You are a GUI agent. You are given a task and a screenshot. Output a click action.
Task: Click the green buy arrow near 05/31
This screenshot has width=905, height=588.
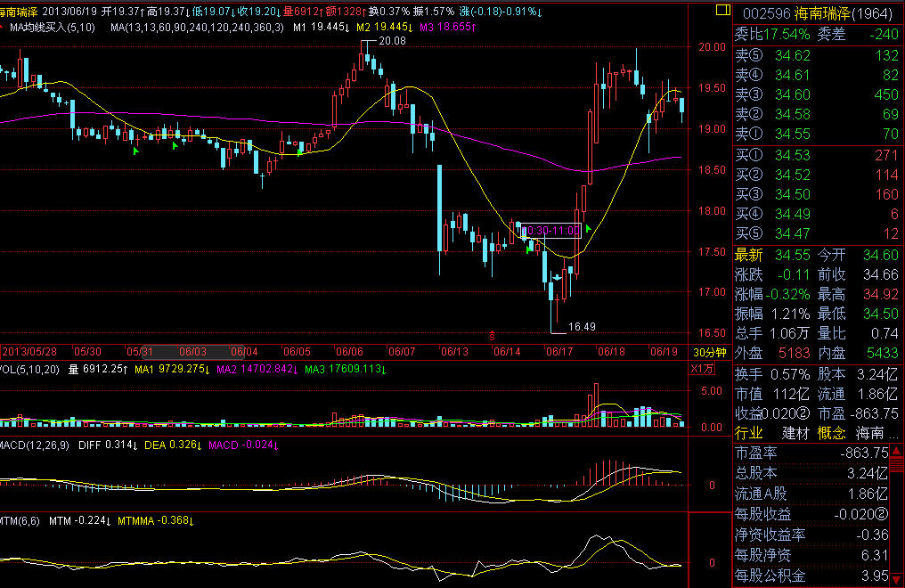pos(135,151)
